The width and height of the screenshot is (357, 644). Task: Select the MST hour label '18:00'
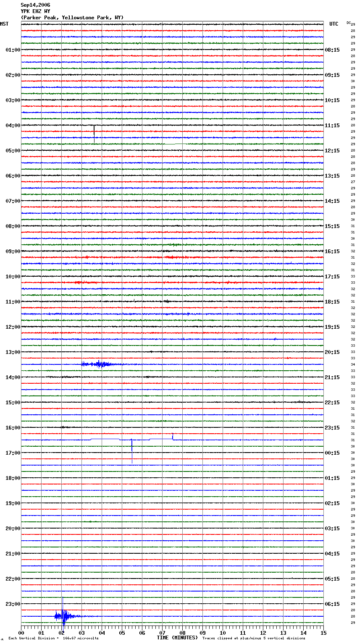click(x=13, y=478)
